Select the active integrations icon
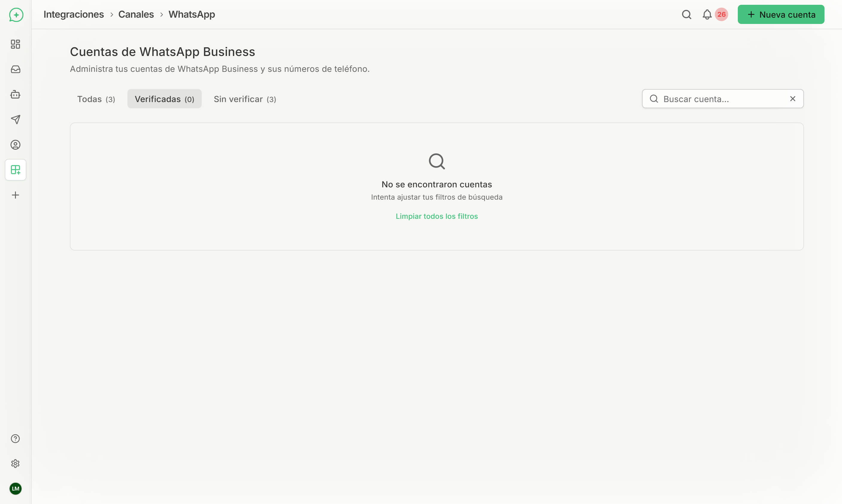This screenshot has height=504, width=842. 16,170
